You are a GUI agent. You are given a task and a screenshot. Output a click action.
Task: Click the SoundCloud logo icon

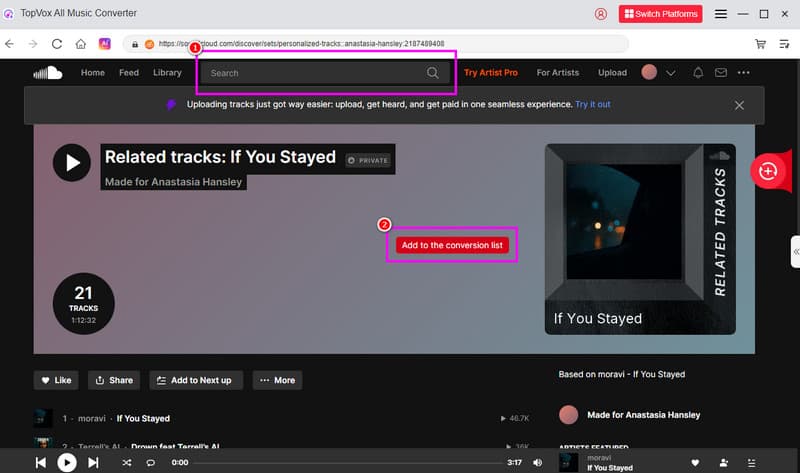48,73
